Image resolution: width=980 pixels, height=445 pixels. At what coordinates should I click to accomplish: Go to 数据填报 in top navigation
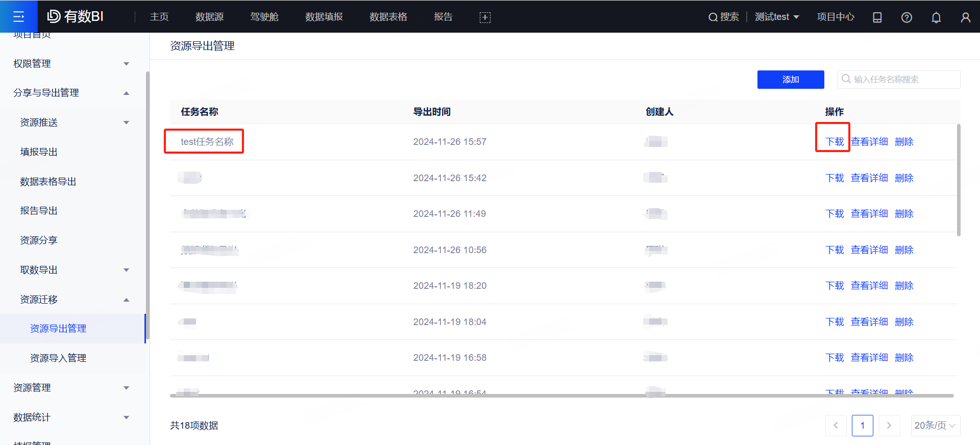pos(324,17)
